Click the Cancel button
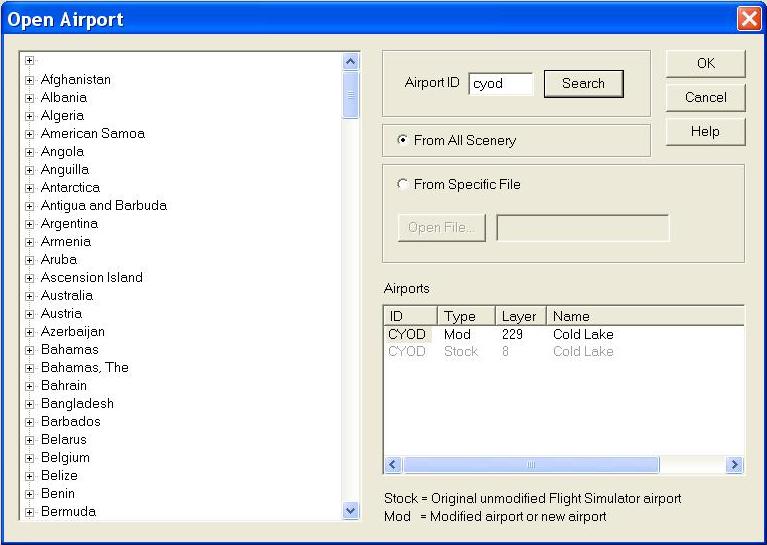 coord(705,98)
